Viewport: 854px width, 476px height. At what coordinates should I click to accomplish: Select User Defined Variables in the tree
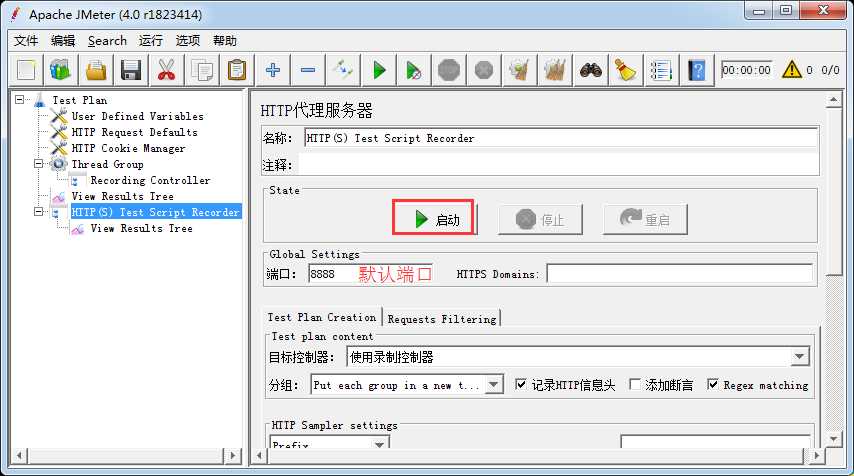[x=137, y=116]
